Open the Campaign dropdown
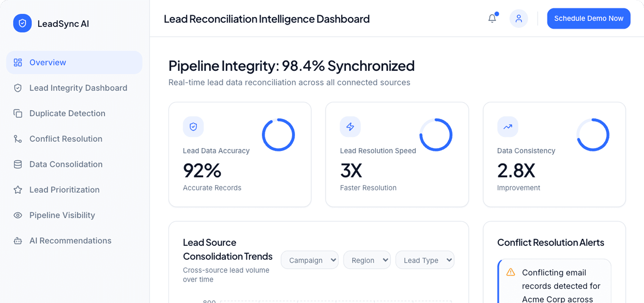Image resolution: width=644 pixels, height=303 pixels. [309, 260]
